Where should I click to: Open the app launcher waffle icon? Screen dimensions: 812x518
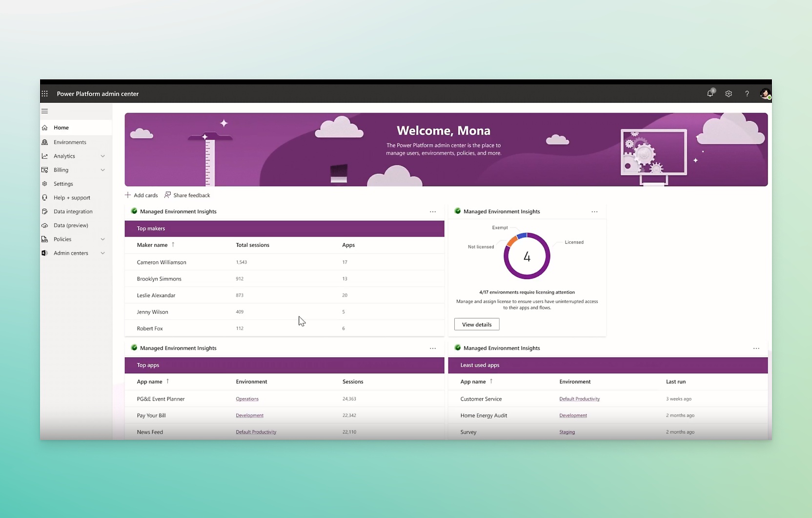44,93
